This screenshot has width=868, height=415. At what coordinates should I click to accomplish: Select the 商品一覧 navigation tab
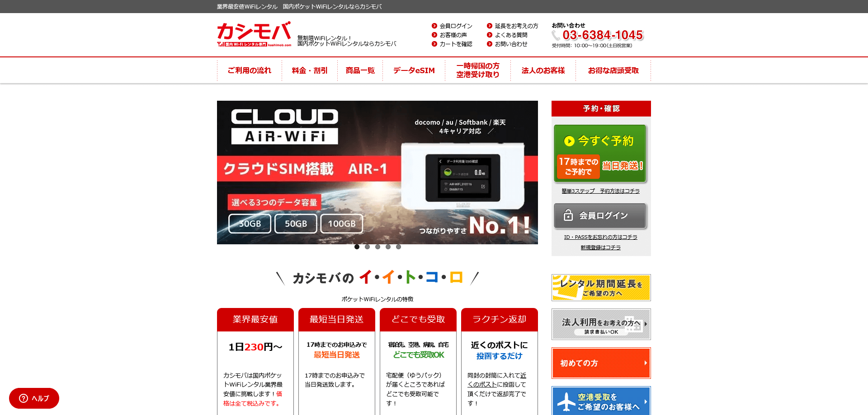[x=360, y=70]
